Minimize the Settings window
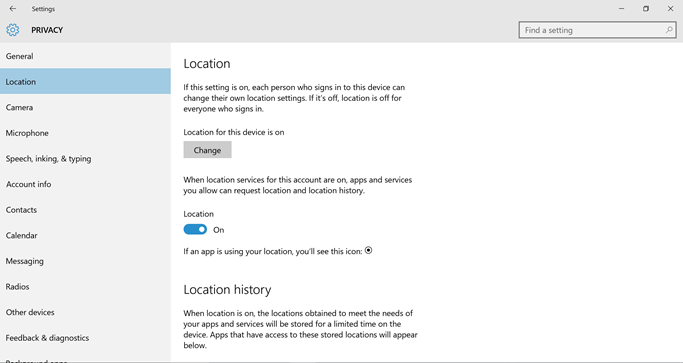This screenshot has height=363, width=683. point(622,9)
